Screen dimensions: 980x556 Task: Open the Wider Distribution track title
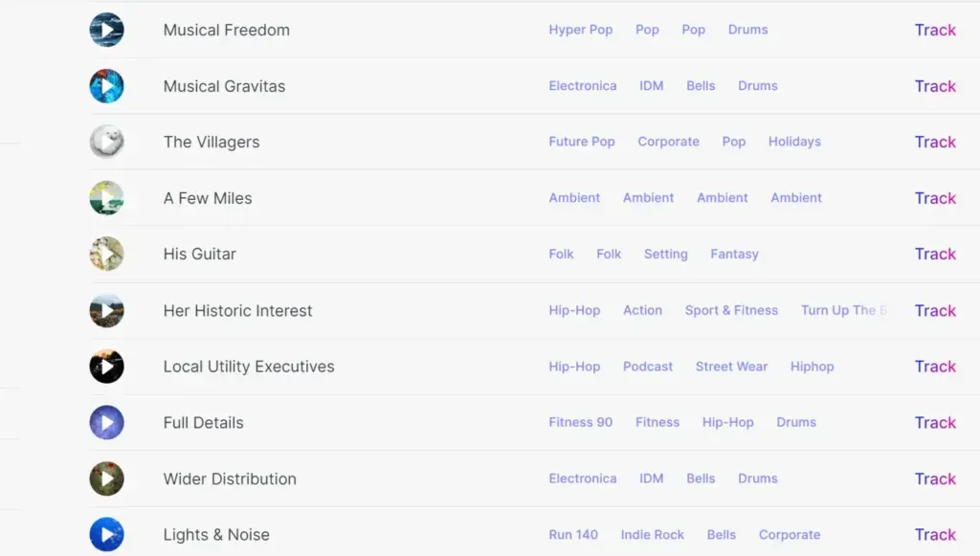click(230, 479)
